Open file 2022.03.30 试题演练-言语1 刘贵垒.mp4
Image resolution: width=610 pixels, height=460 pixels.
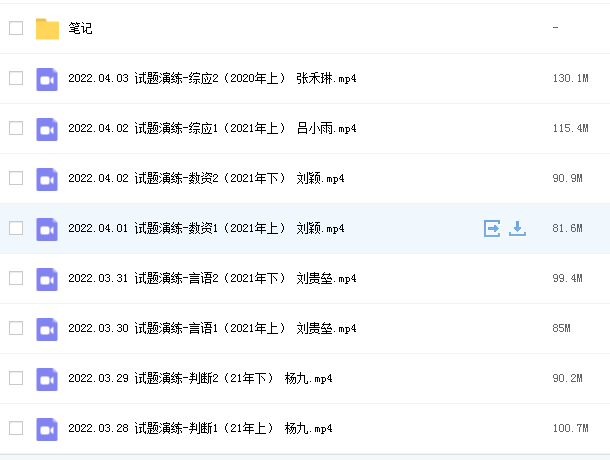pyautogui.click(x=212, y=328)
